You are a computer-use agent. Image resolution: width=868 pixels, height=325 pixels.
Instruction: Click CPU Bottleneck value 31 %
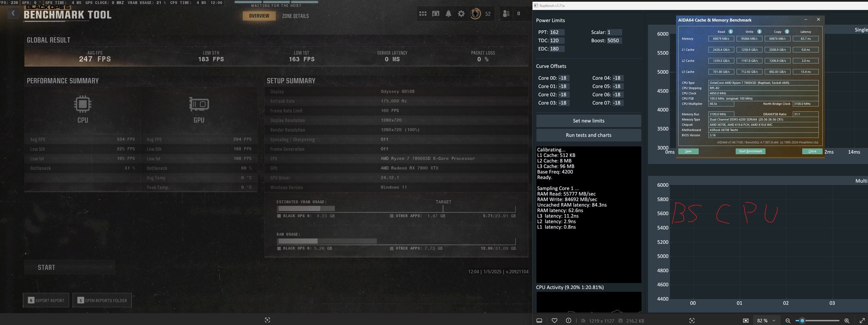point(130,168)
